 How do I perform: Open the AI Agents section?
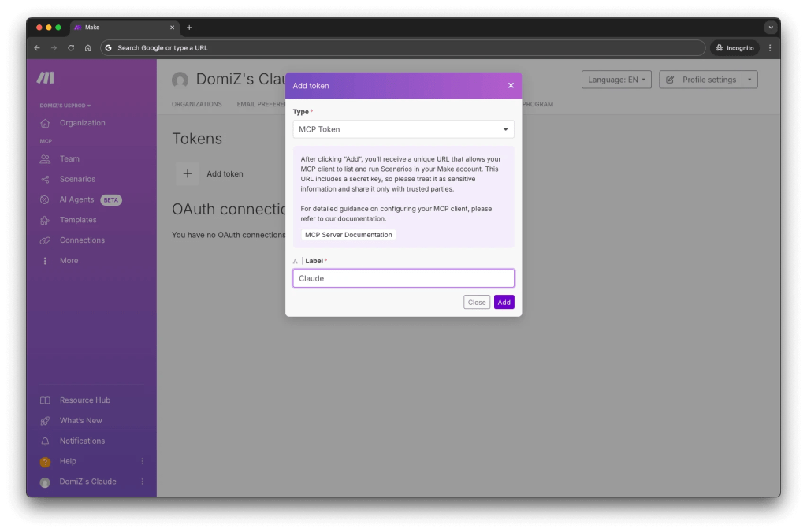pos(76,199)
